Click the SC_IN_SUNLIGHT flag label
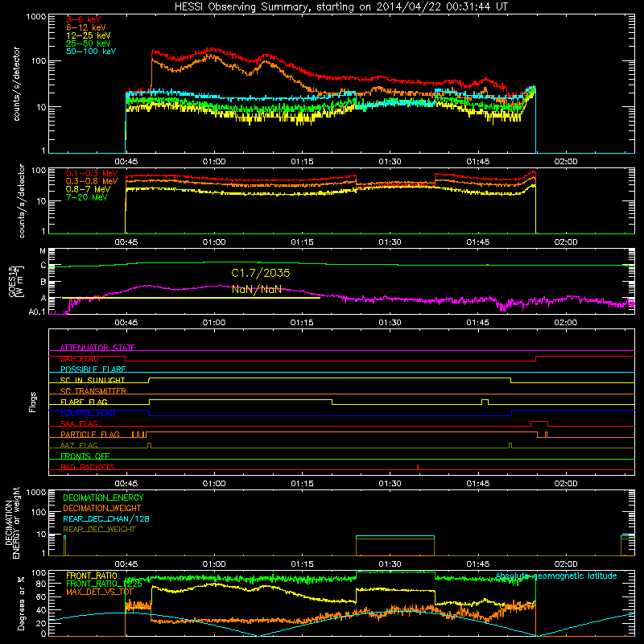This screenshot has width=644, height=644. [93, 380]
